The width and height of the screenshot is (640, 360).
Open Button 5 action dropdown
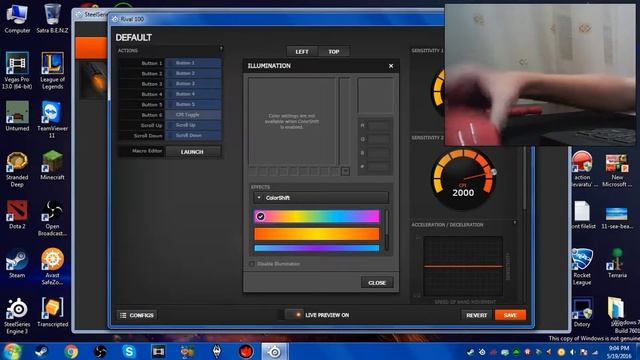(193, 104)
